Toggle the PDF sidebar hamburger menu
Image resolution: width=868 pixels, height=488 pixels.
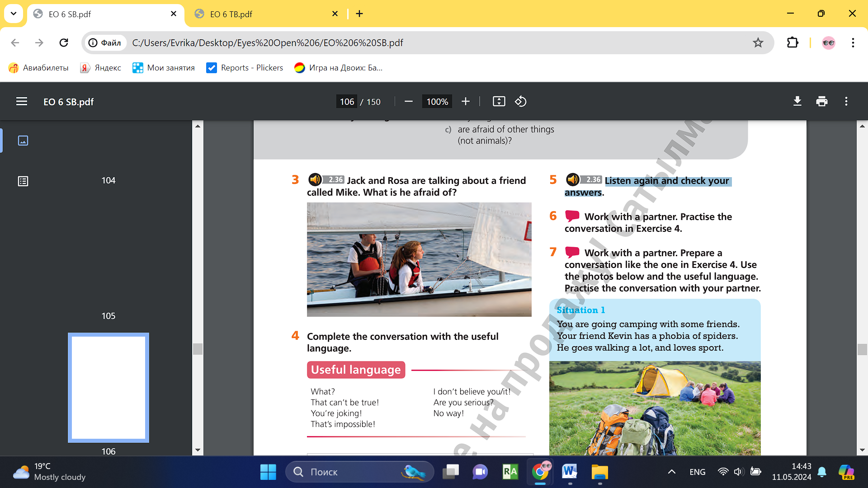[x=22, y=102]
